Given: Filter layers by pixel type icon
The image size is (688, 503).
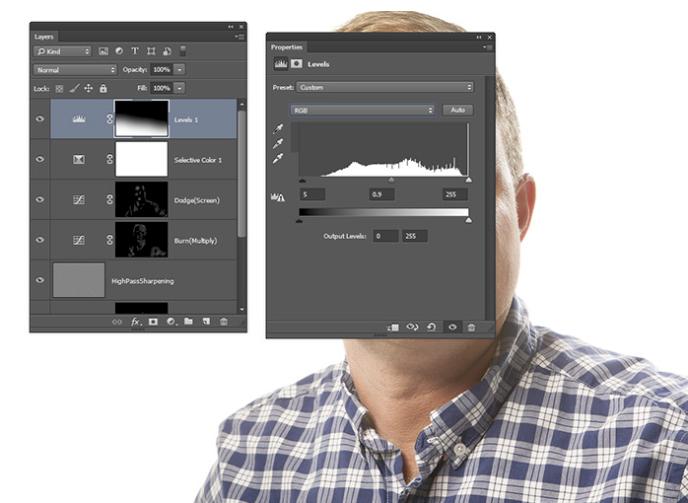Looking at the screenshot, I should pos(103,51).
